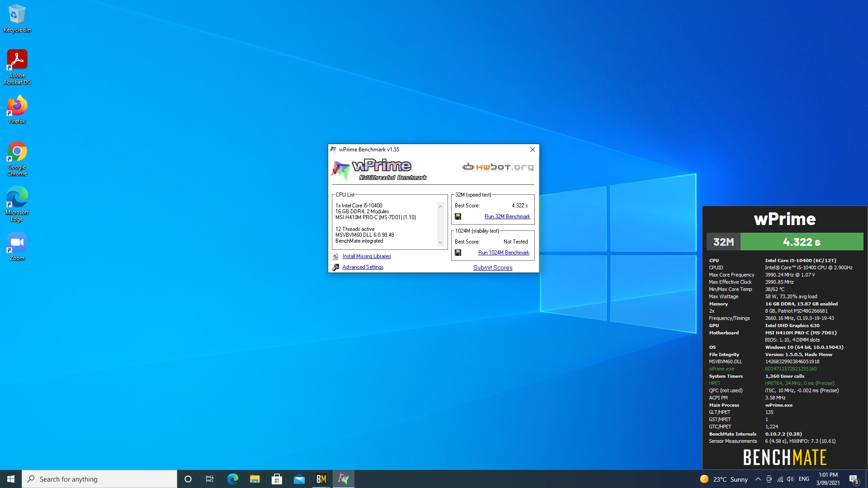Click the 23°C Sunny weather widget
Screen dimensions: 868x488
click(724, 479)
